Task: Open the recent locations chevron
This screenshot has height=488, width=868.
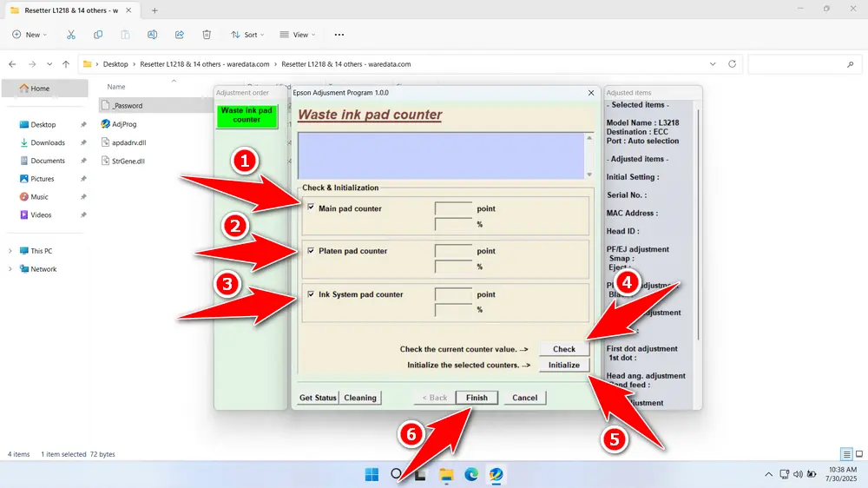Action: tap(49, 64)
